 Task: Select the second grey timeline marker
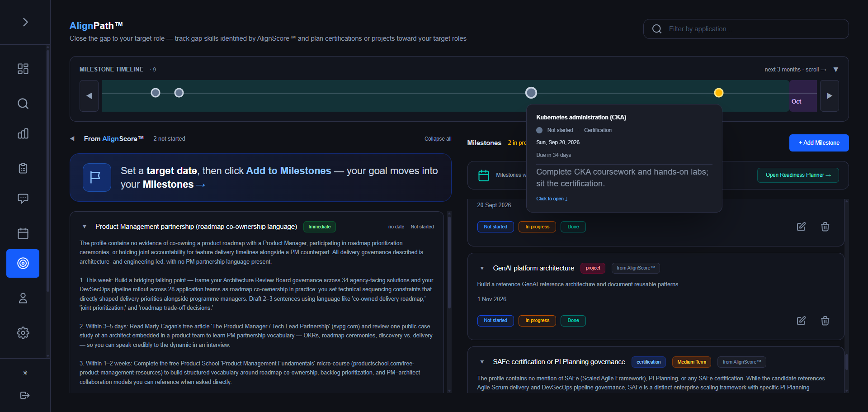click(179, 93)
